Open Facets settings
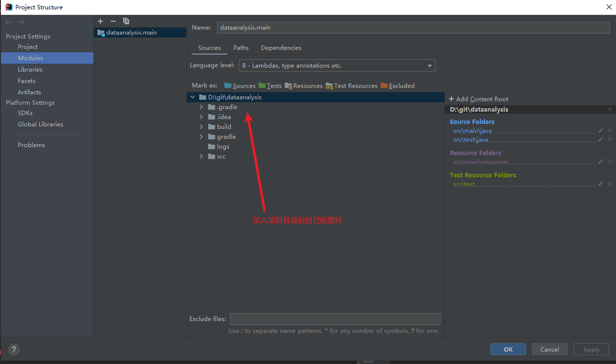The image size is (616, 364). pyautogui.click(x=27, y=81)
